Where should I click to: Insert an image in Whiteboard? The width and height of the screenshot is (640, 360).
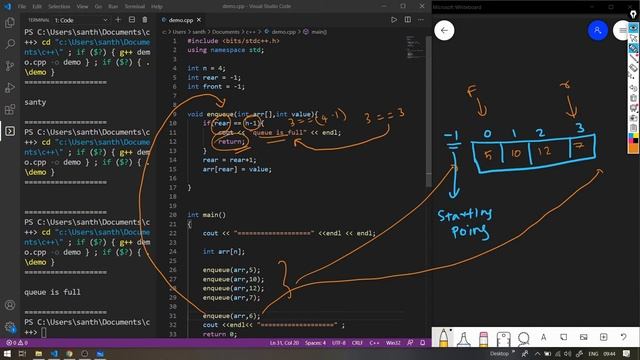click(583, 337)
